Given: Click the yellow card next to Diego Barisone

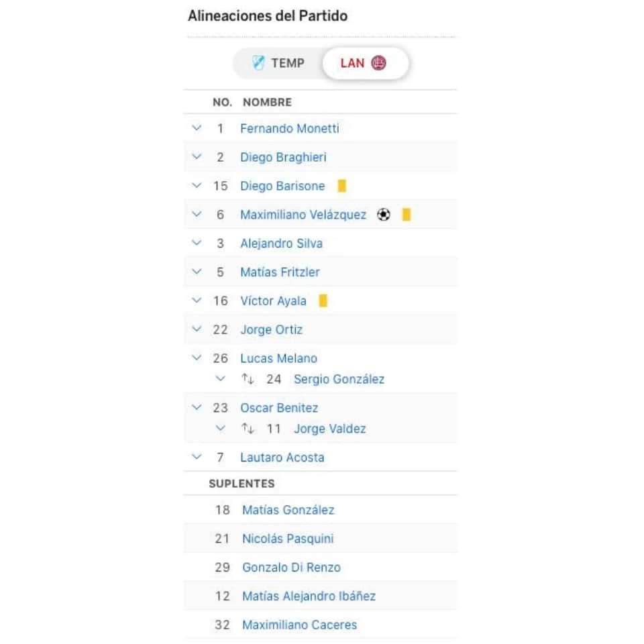Looking at the screenshot, I should pos(341,186).
